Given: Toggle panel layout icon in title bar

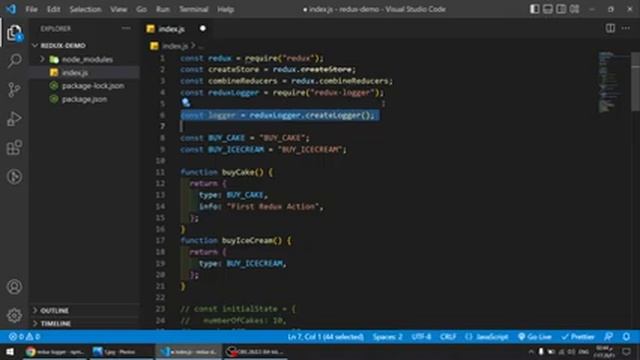Looking at the screenshot, I should [x=548, y=9].
